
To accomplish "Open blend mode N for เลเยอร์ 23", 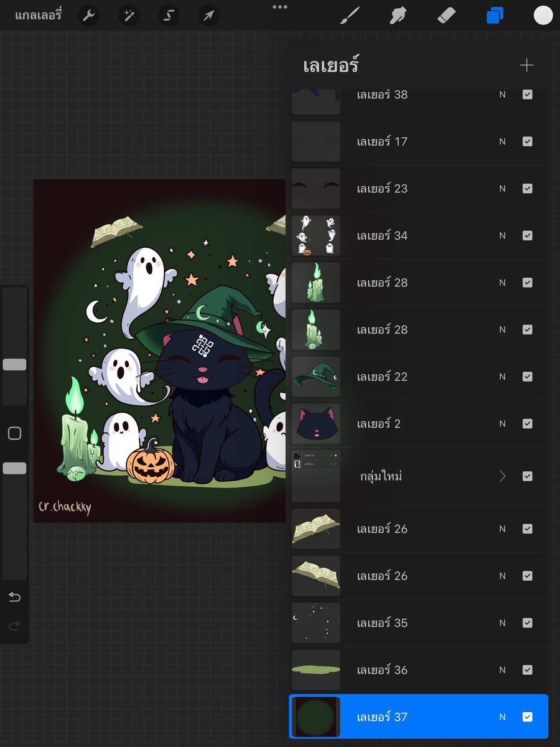I will (502, 189).
